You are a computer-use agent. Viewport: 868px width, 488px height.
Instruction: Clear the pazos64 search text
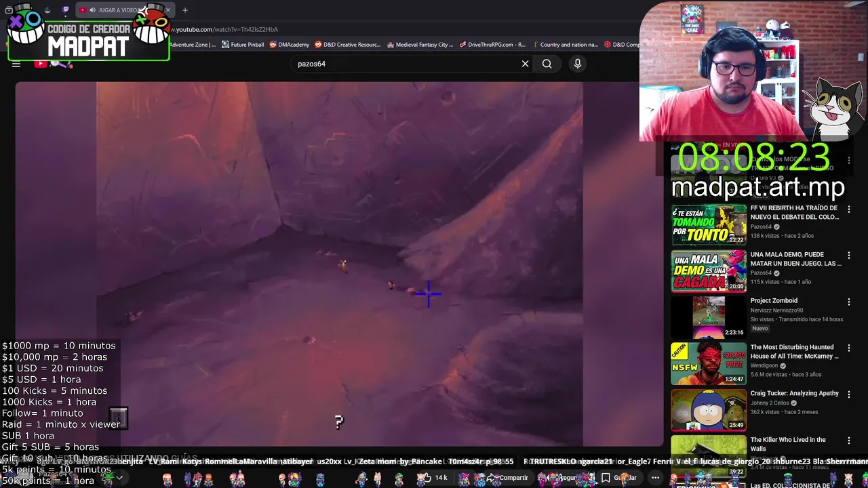pos(525,64)
